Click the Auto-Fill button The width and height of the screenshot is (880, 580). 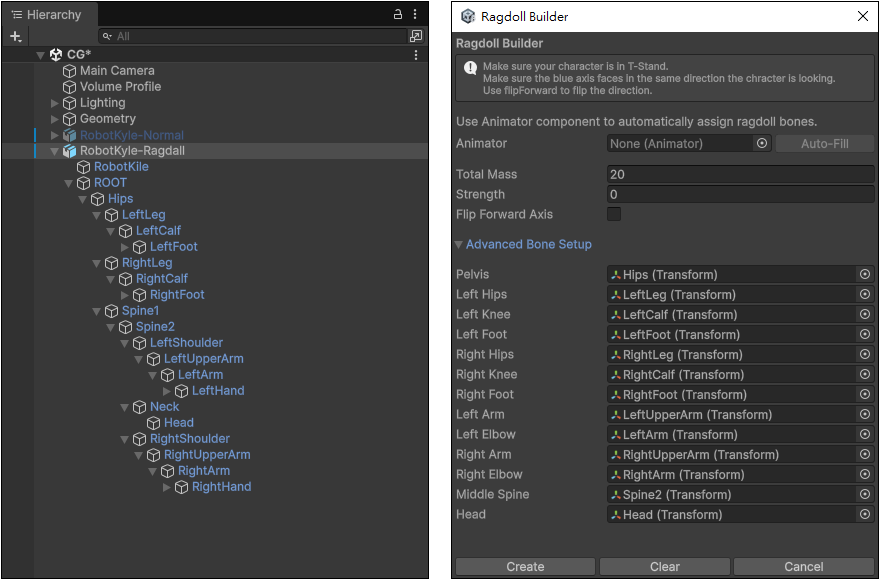(824, 144)
